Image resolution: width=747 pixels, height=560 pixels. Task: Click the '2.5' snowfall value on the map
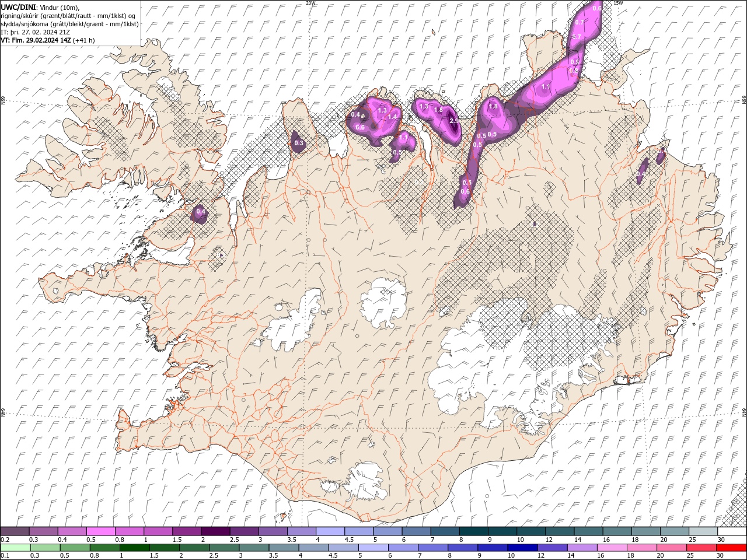pos(454,121)
